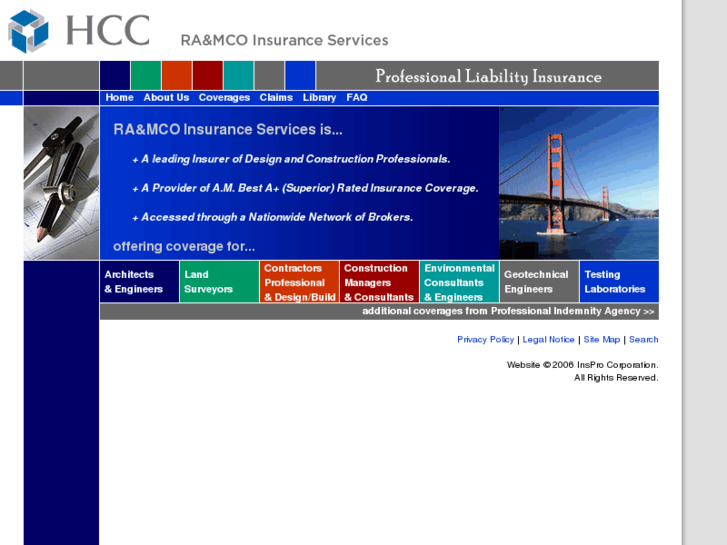Viewport: 727px width, 545px height.
Task: Select Land Surveyors coverage tile
Action: pos(219,282)
